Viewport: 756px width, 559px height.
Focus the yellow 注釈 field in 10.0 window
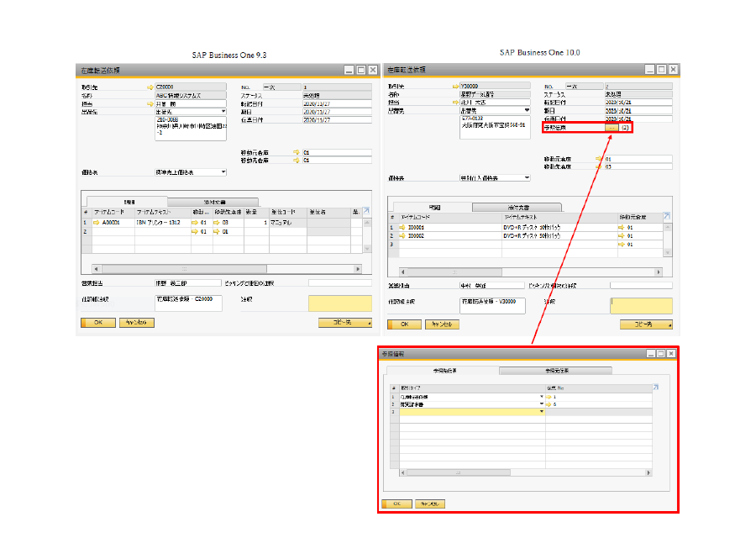(641, 306)
